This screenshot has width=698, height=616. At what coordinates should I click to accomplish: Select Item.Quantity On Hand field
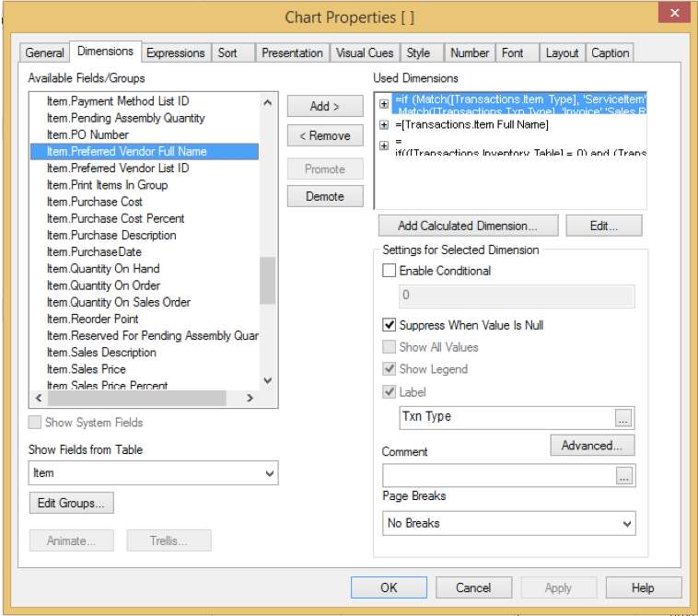pos(103,269)
